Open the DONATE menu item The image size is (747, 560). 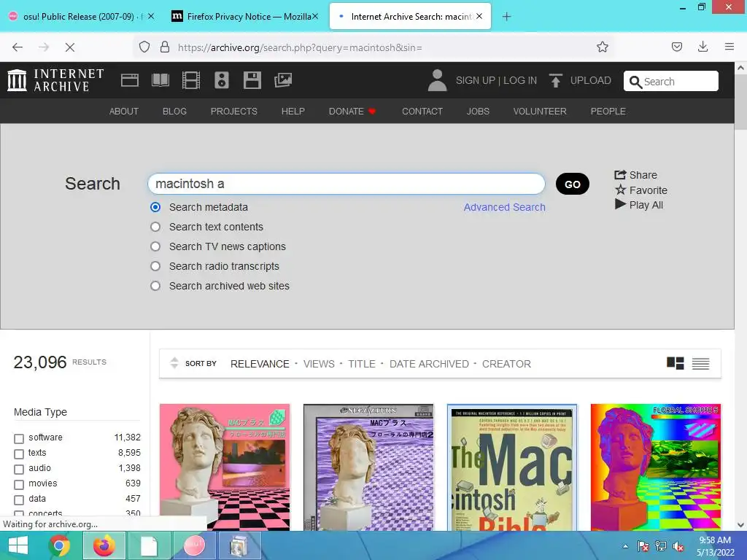point(352,111)
